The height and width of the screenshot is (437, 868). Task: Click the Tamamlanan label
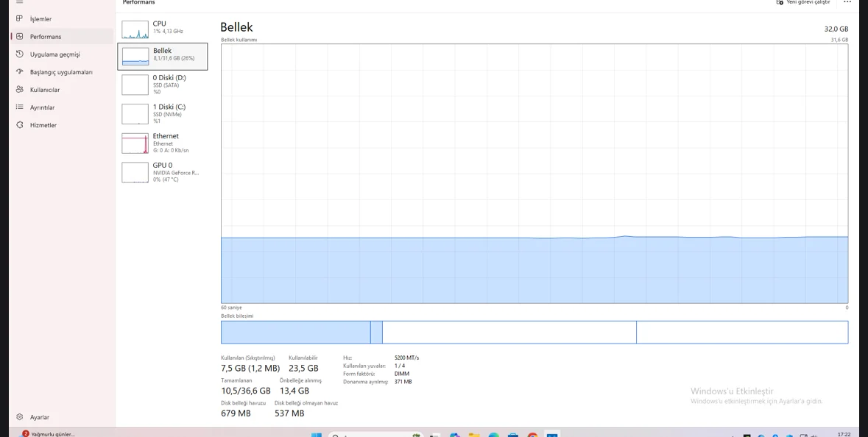[x=236, y=380]
